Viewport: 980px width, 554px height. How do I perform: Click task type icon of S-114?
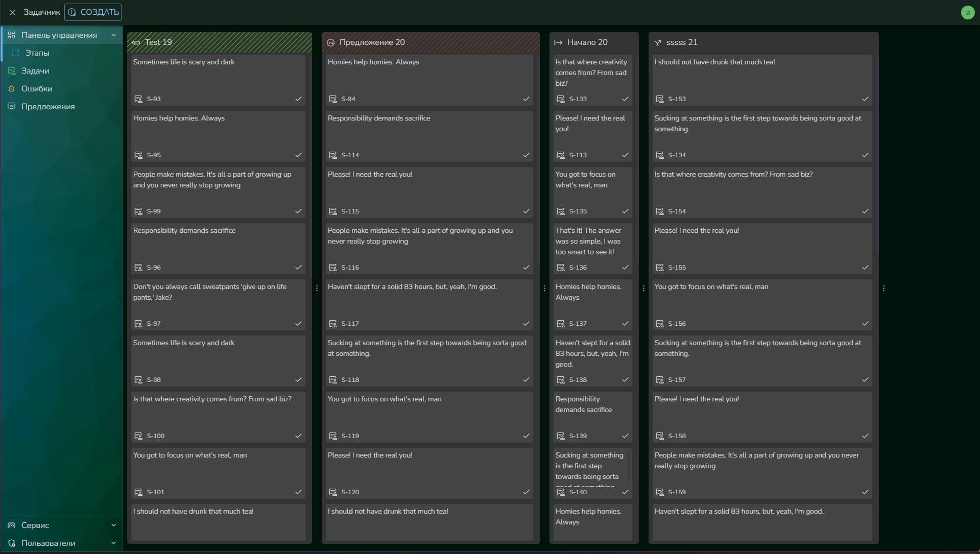click(x=332, y=155)
